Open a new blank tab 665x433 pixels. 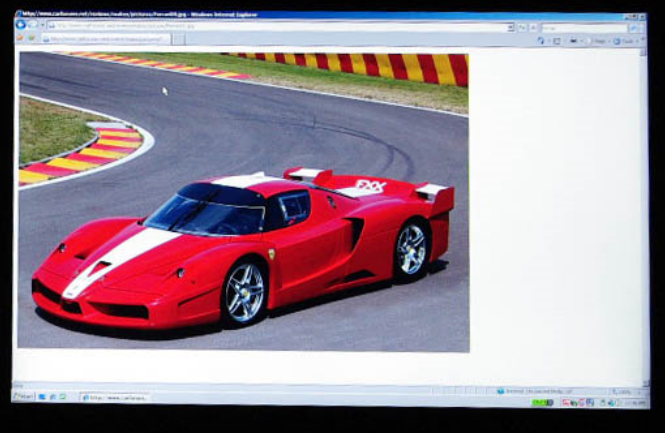(179, 39)
